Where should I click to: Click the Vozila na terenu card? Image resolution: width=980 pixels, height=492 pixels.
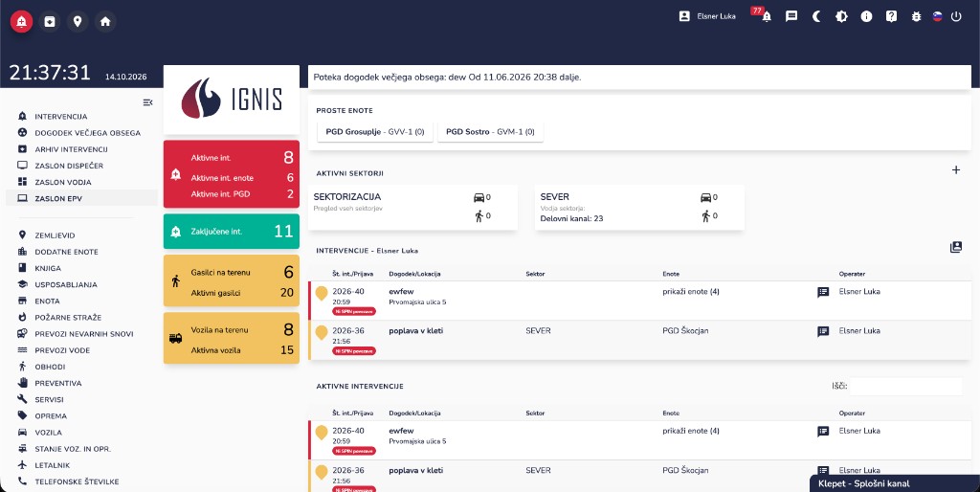point(232,338)
